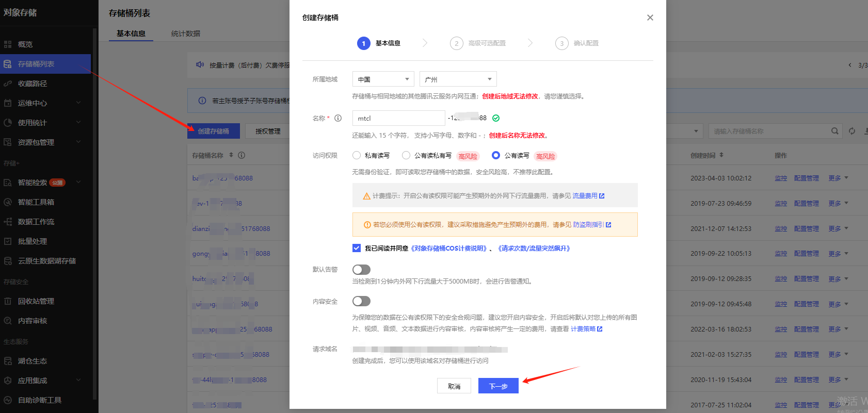The image size is (868, 413).
Task: Click the refresh icon next to search box
Action: pyautogui.click(x=852, y=131)
